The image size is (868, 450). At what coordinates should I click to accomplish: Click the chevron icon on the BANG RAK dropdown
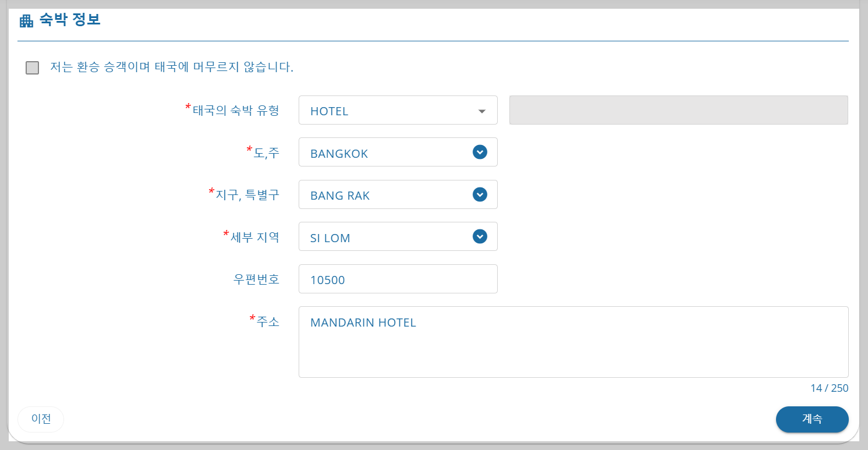tap(479, 194)
